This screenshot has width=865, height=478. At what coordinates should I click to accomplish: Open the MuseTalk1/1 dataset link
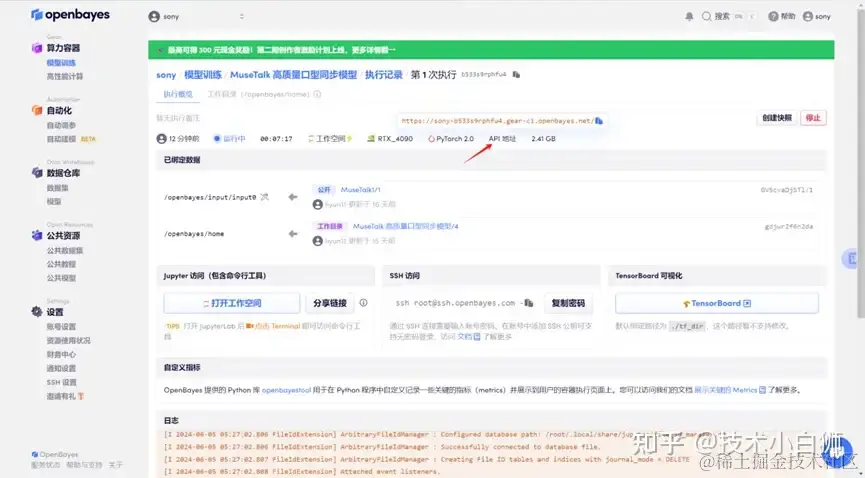click(360, 190)
